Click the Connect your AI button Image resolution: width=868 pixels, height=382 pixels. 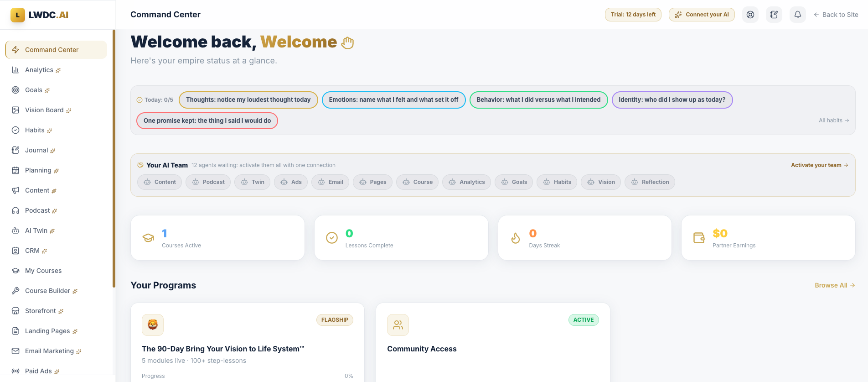[x=702, y=15]
